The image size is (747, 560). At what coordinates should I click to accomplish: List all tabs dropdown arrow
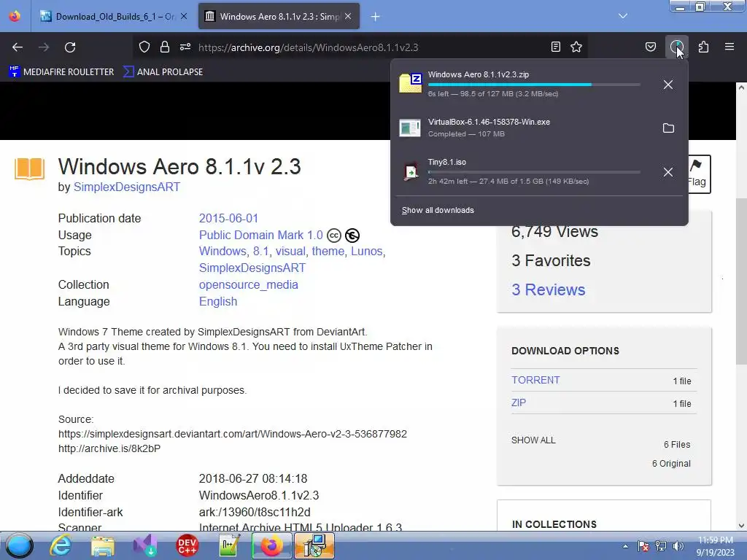tap(623, 16)
